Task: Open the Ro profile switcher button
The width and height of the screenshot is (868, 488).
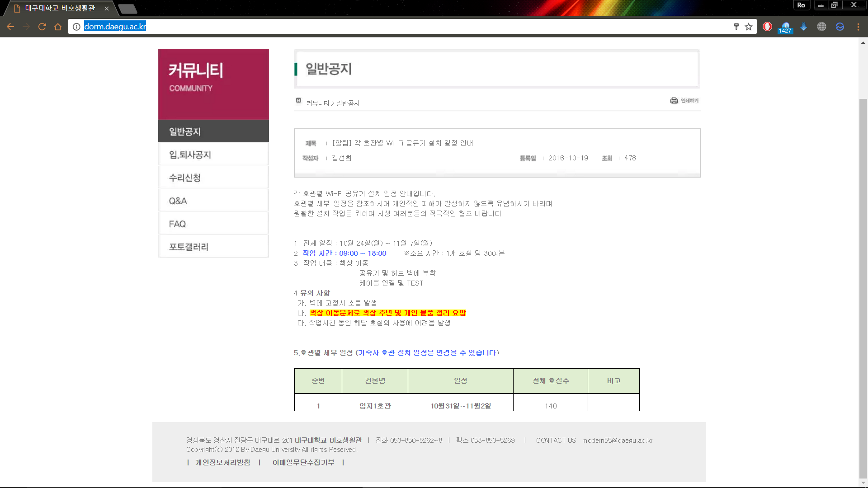Action: [x=801, y=5]
